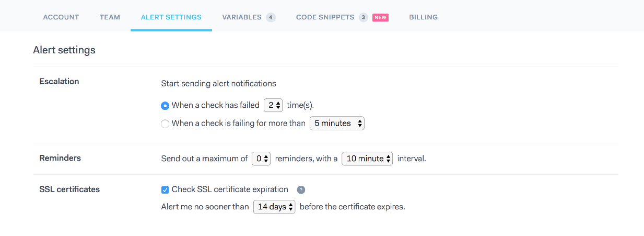
Task: Click the "4" count badge on Variables
Action: [270, 17]
